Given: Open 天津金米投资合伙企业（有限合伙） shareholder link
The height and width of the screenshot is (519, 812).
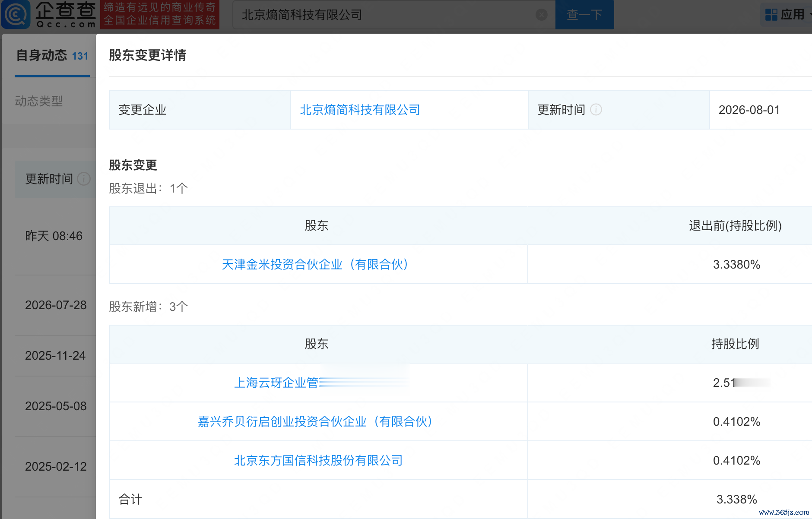Looking at the screenshot, I should pyautogui.click(x=315, y=264).
